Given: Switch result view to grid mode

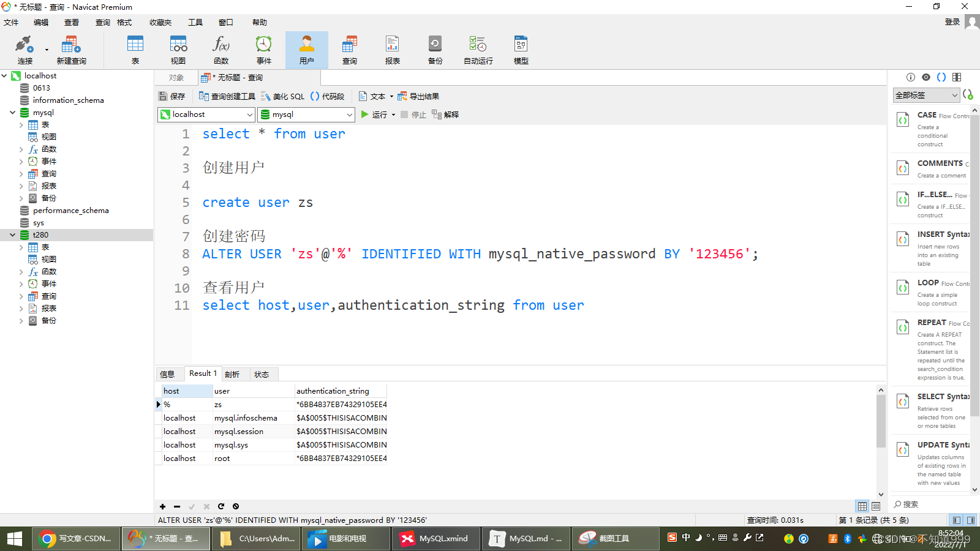Looking at the screenshot, I should pos(862,506).
